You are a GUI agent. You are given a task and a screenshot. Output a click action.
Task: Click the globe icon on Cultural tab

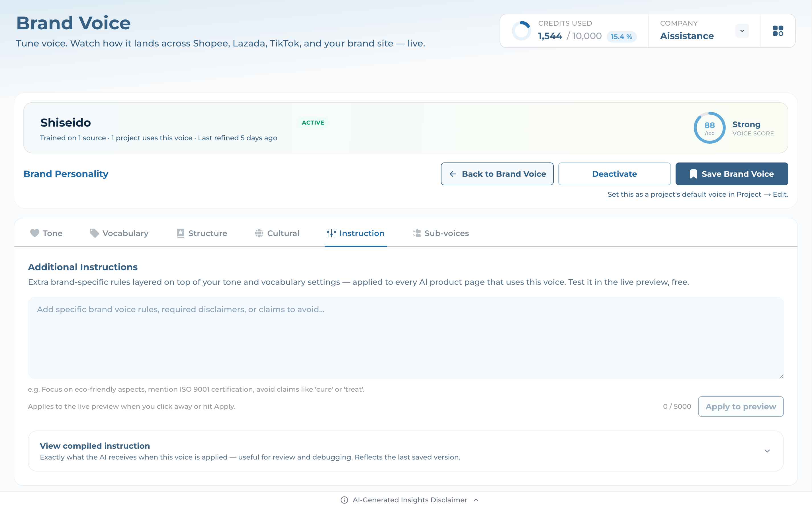(259, 233)
